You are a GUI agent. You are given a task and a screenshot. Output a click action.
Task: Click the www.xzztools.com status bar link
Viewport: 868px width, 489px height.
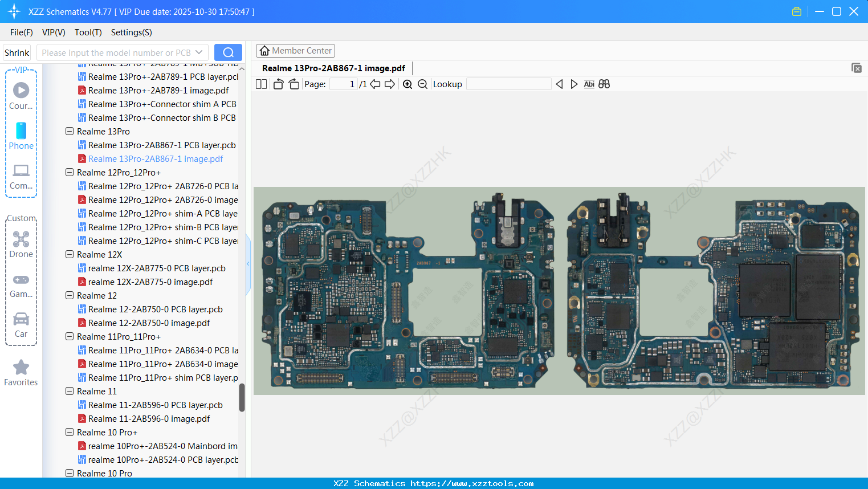tap(472, 483)
